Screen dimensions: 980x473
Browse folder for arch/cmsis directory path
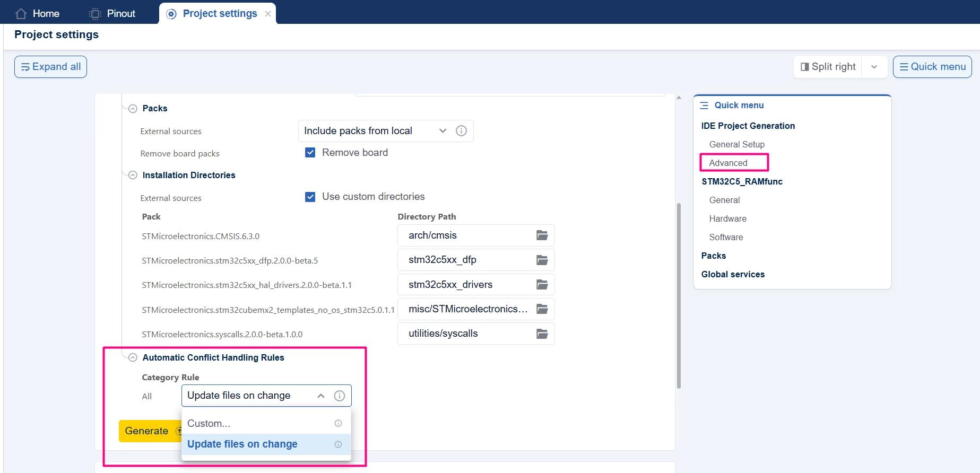click(542, 235)
